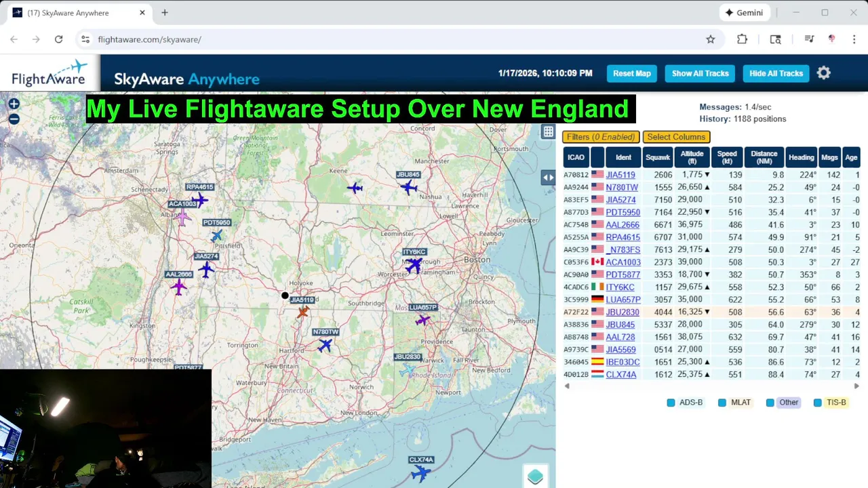Viewport: 868px width, 488px height.
Task: Click the webcam video thumbnail overlay
Action: coord(106,429)
